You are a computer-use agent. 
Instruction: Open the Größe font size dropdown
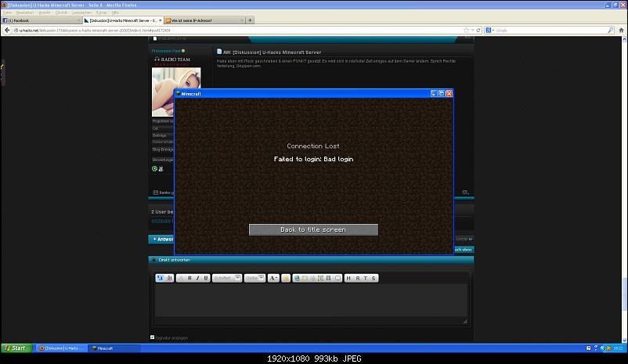tap(254, 278)
